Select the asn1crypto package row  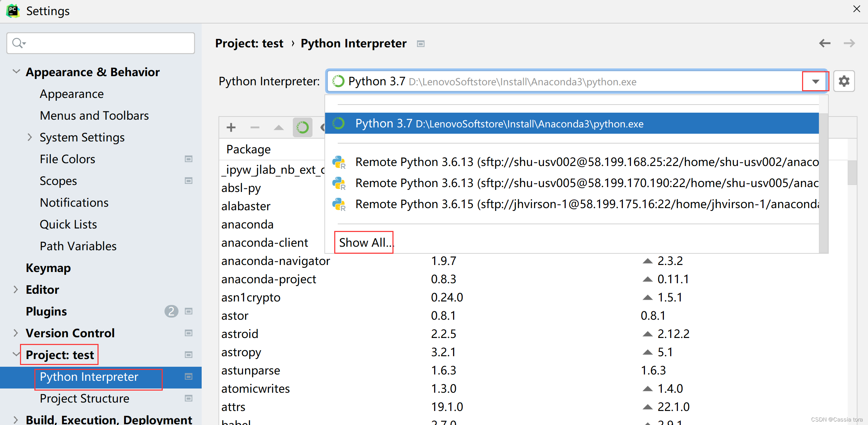(533, 297)
